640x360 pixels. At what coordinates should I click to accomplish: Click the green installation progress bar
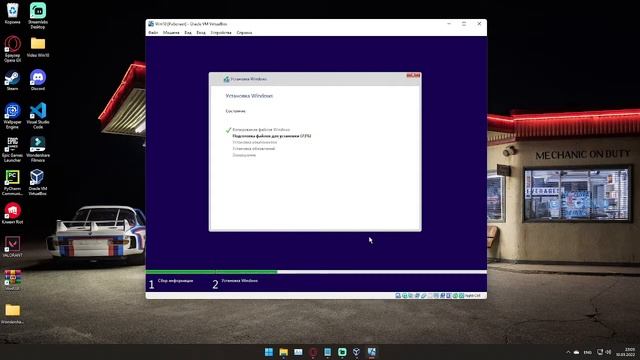pos(211,272)
